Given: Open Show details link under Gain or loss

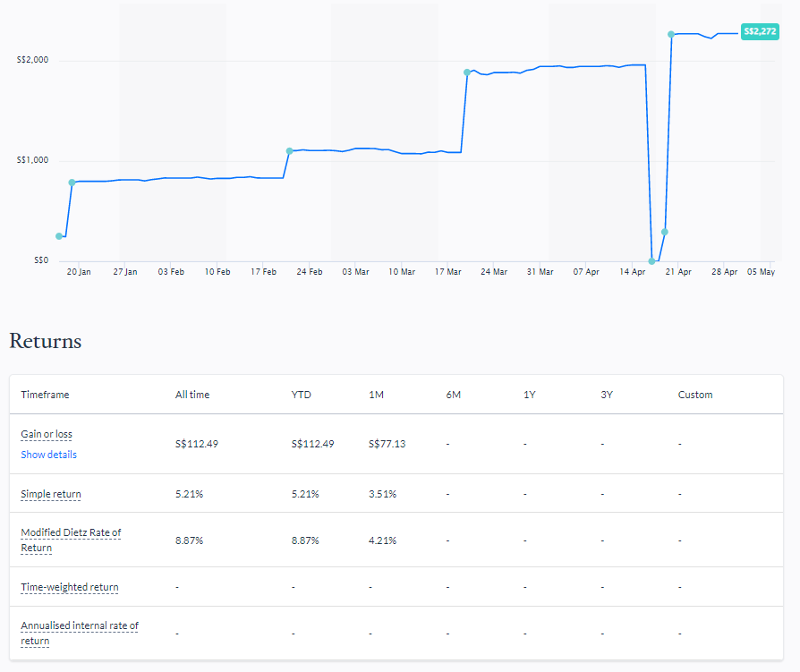Looking at the screenshot, I should pos(48,455).
